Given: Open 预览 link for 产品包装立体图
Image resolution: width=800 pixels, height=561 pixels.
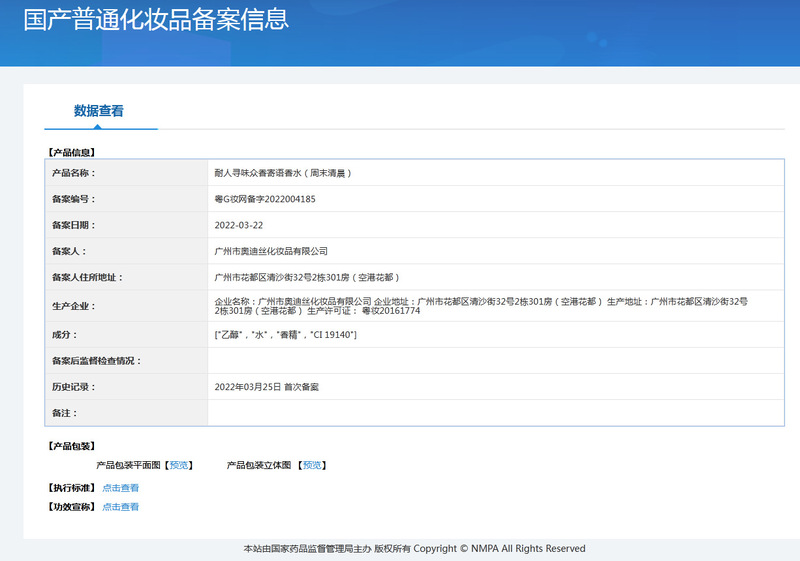Looking at the screenshot, I should point(312,465).
